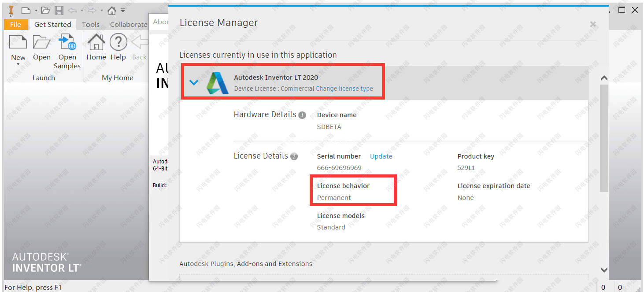Click the Hardware Details info icon
644x292 pixels.
click(302, 115)
